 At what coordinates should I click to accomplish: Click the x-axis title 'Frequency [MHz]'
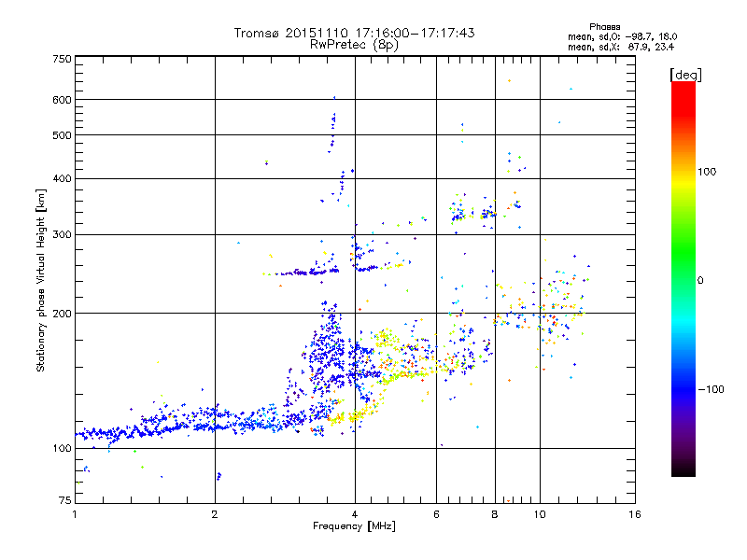click(x=354, y=526)
